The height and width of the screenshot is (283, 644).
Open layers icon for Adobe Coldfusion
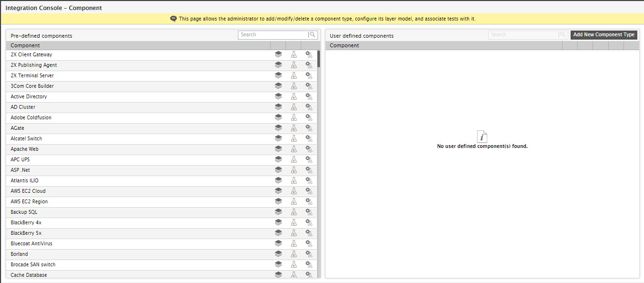[x=278, y=117]
